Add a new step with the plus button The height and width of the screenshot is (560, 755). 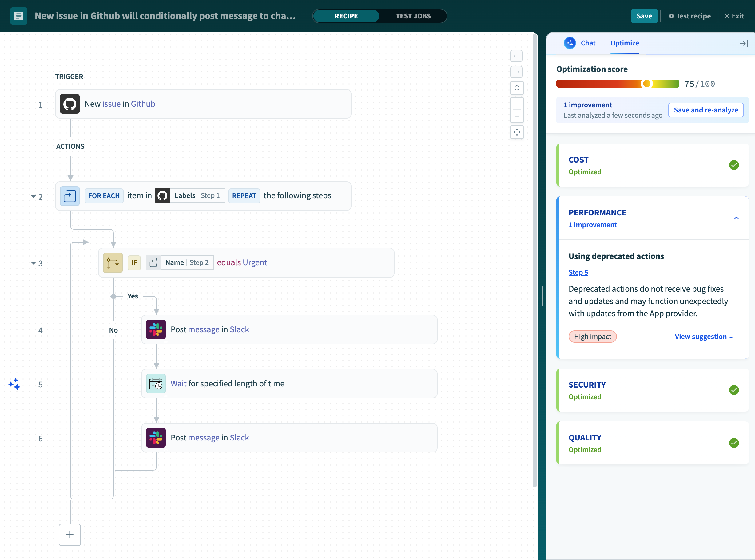point(70,534)
